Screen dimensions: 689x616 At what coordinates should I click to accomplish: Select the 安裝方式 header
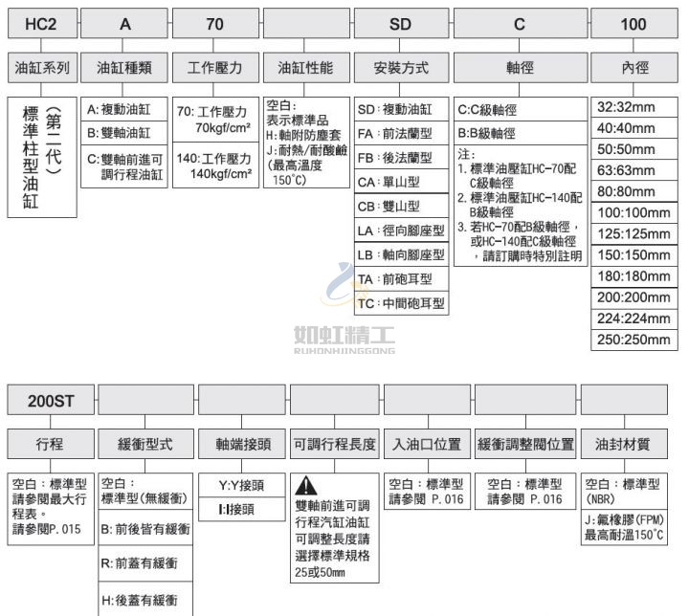(x=400, y=68)
